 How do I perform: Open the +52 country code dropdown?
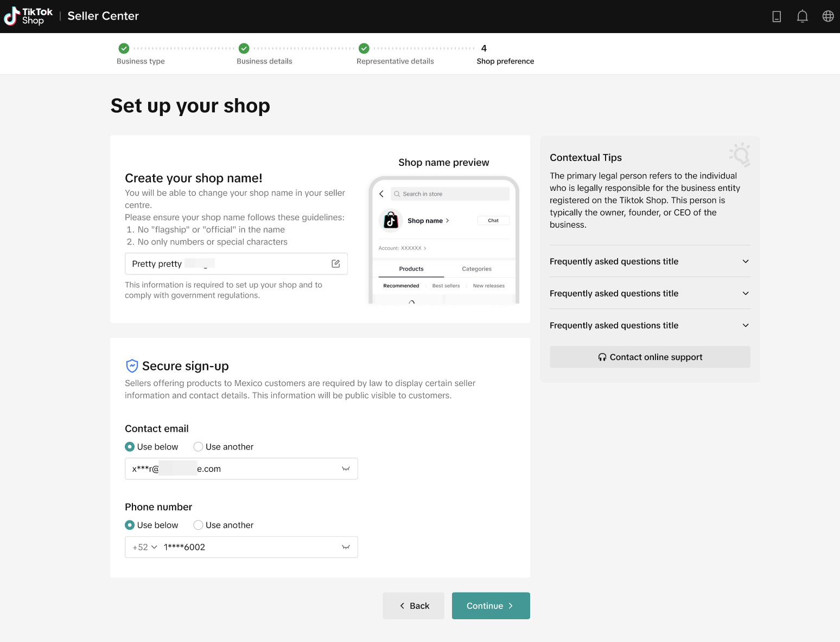click(143, 547)
